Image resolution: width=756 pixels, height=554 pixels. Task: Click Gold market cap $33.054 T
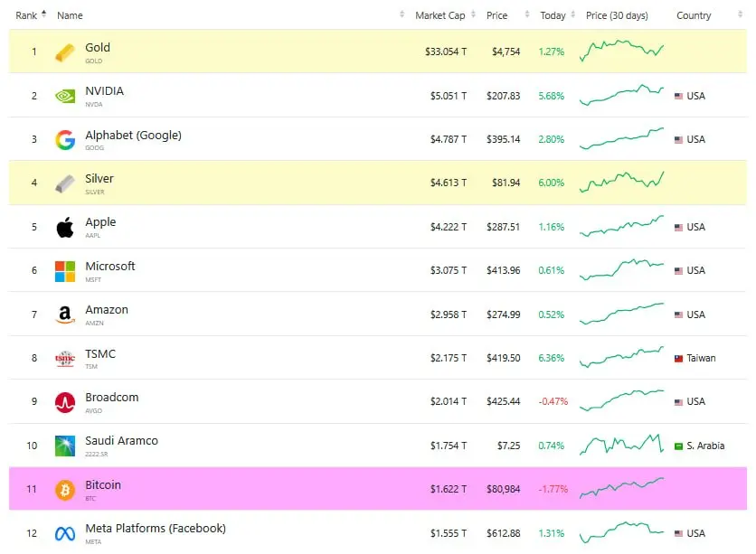tap(446, 52)
